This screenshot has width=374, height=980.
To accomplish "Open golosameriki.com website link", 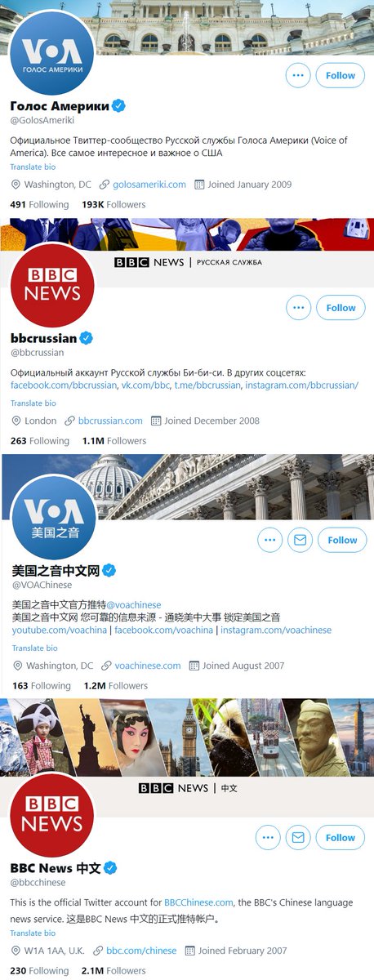I will click(x=149, y=185).
